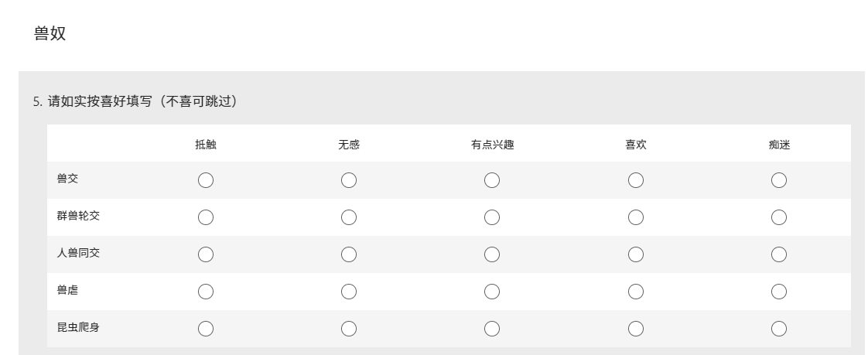Pick 痴迷 in the 昆虫爬身 row
The height and width of the screenshot is (355, 868).
click(779, 329)
